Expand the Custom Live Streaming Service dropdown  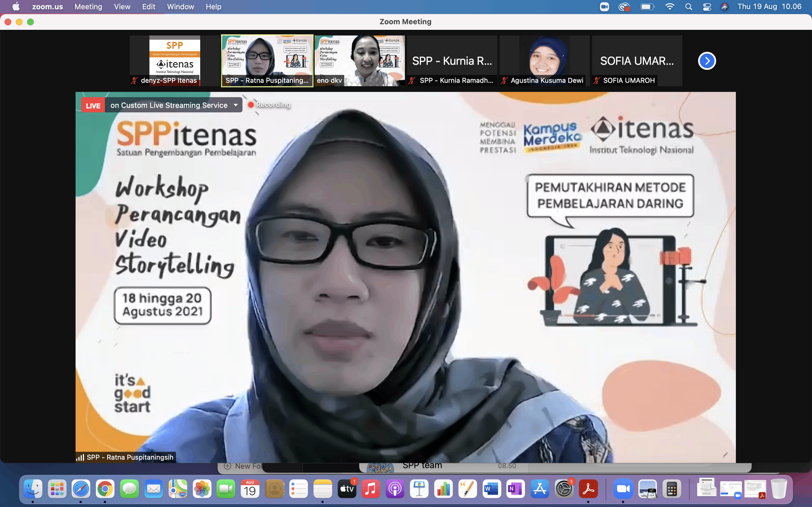click(236, 105)
